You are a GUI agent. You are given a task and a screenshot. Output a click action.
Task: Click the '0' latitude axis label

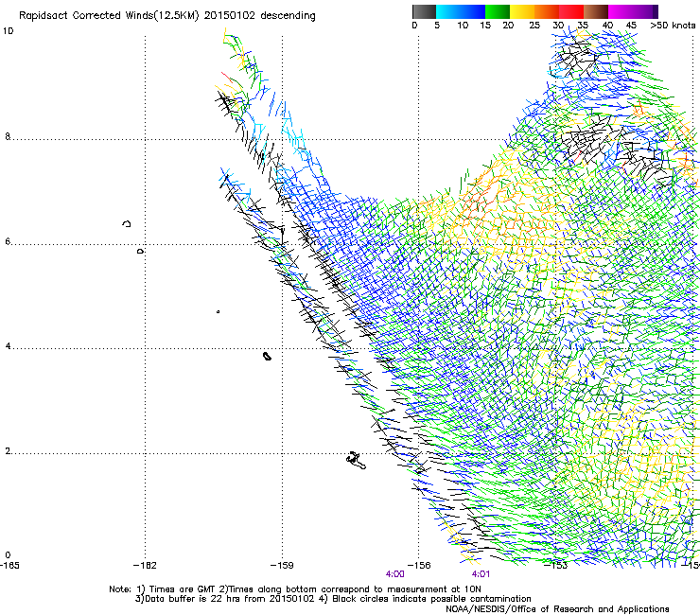click(8, 555)
